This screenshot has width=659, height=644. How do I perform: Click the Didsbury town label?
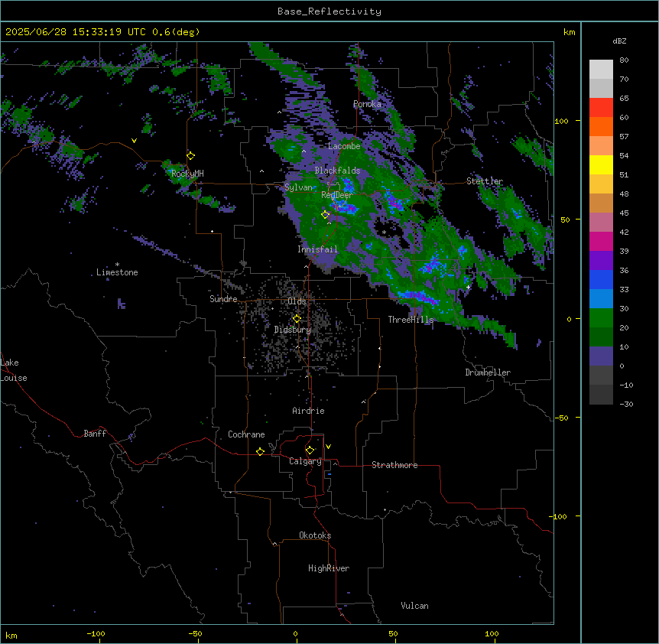(293, 330)
